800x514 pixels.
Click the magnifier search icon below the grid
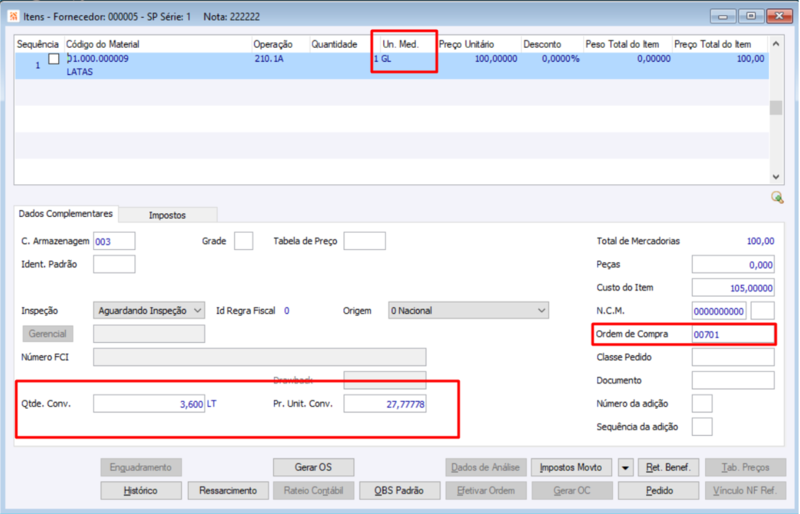coord(777,198)
